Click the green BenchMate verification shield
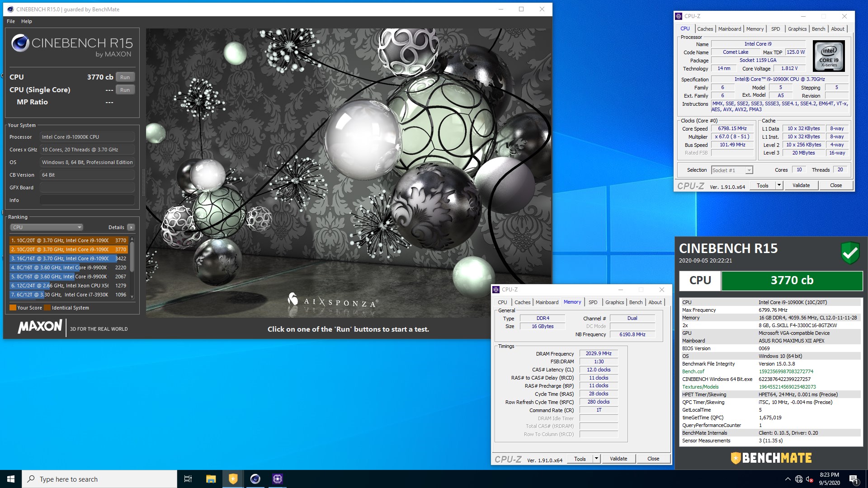The height and width of the screenshot is (488, 868). click(x=850, y=253)
